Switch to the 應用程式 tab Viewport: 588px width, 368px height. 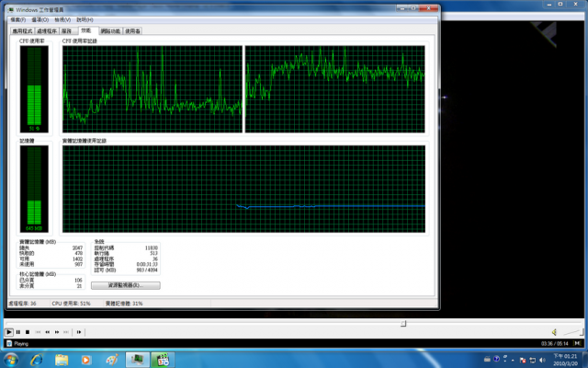tap(22, 31)
